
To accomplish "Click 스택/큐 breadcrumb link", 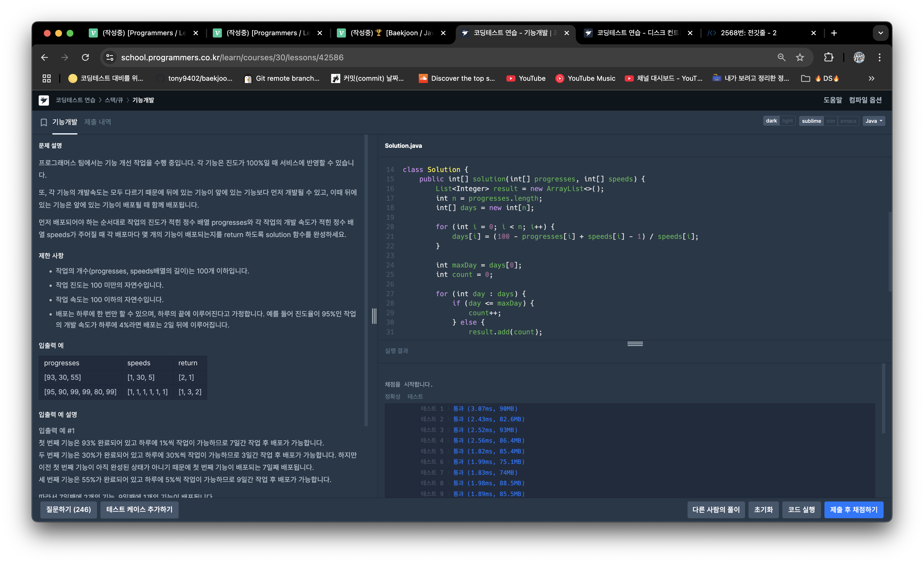I will [114, 100].
